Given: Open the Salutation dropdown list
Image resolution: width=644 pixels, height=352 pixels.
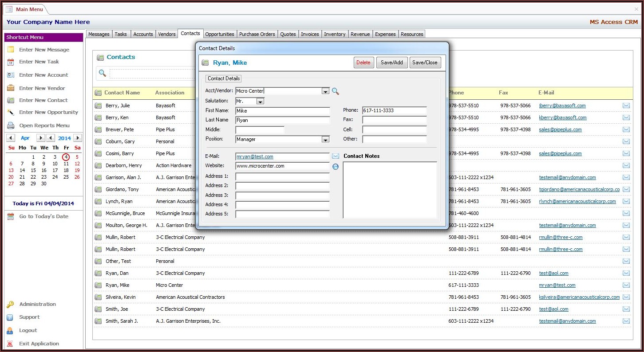Looking at the screenshot, I should pyautogui.click(x=260, y=102).
